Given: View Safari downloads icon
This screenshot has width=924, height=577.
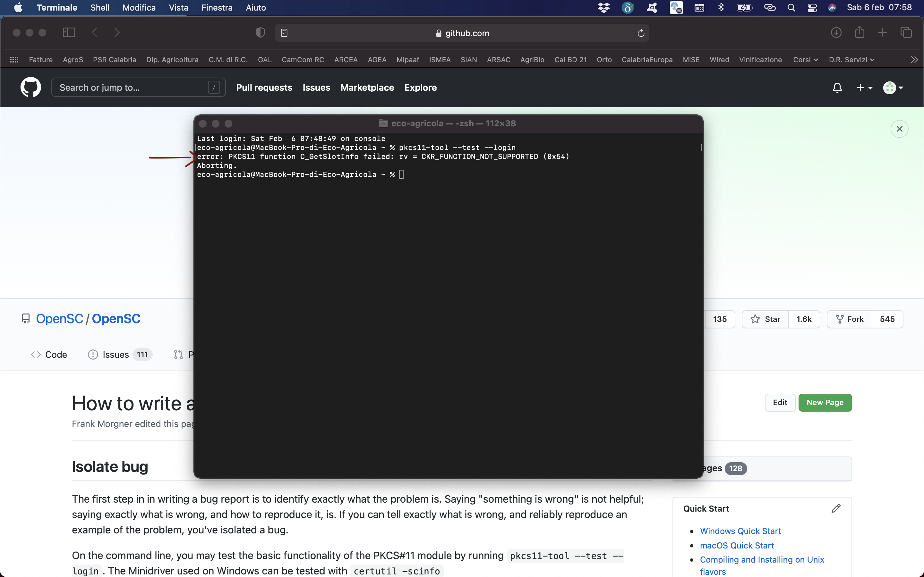Looking at the screenshot, I should (836, 32).
